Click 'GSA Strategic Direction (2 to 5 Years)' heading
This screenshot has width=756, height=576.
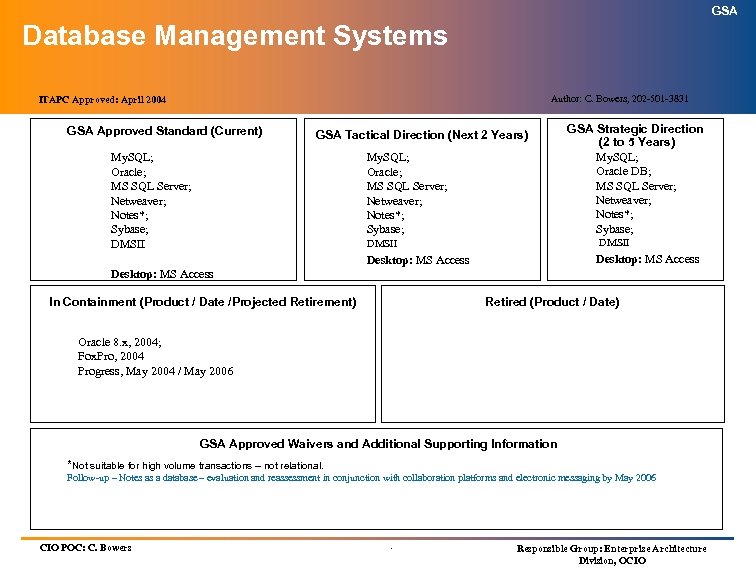point(635,135)
